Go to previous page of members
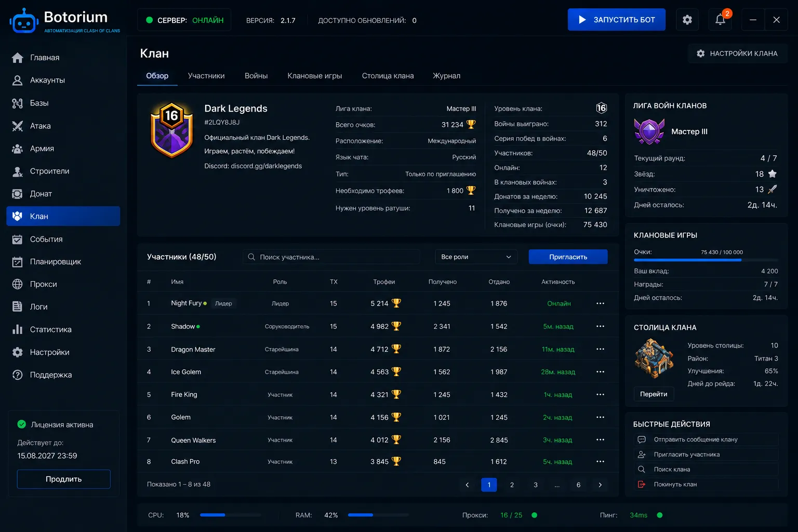Image resolution: width=798 pixels, height=532 pixels. (x=467, y=485)
